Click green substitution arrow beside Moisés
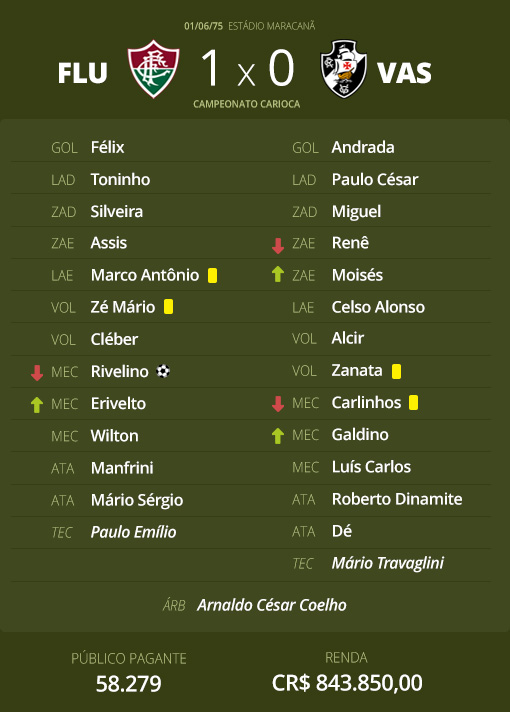 pos(278,274)
